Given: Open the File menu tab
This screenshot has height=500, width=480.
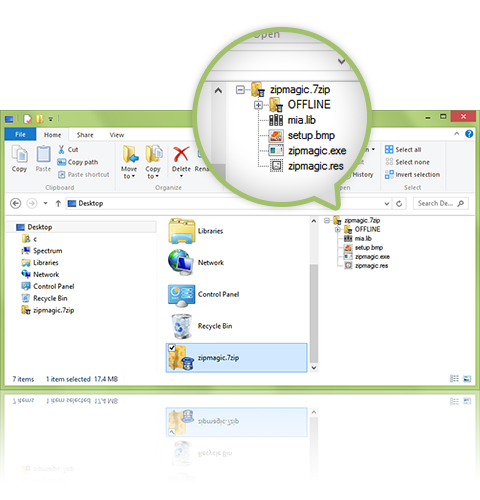Looking at the screenshot, I should [20, 134].
